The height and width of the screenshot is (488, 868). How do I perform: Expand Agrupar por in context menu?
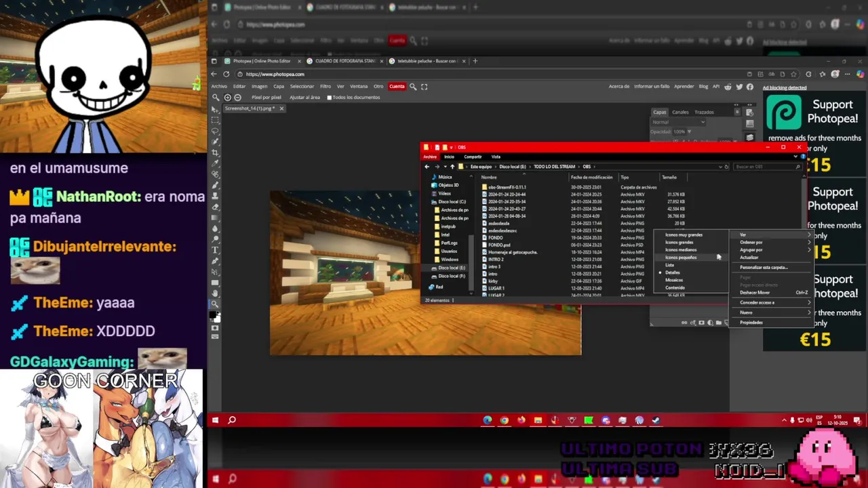(771, 250)
